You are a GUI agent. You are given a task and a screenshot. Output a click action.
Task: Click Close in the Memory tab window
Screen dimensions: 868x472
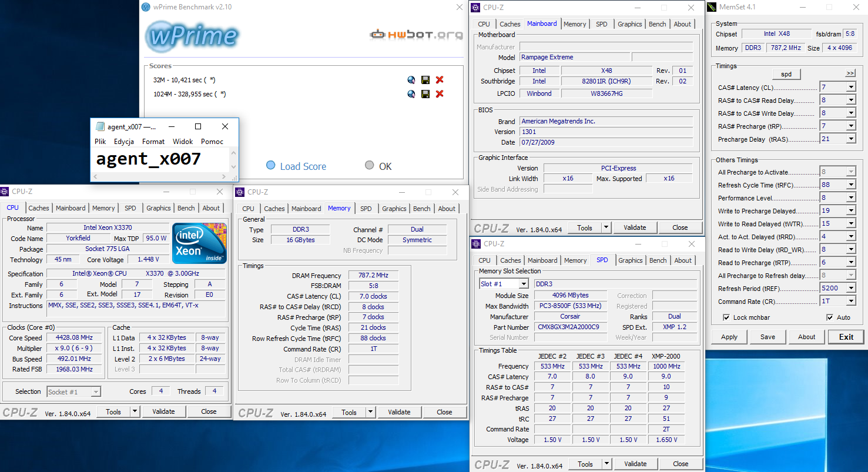(x=444, y=412)
